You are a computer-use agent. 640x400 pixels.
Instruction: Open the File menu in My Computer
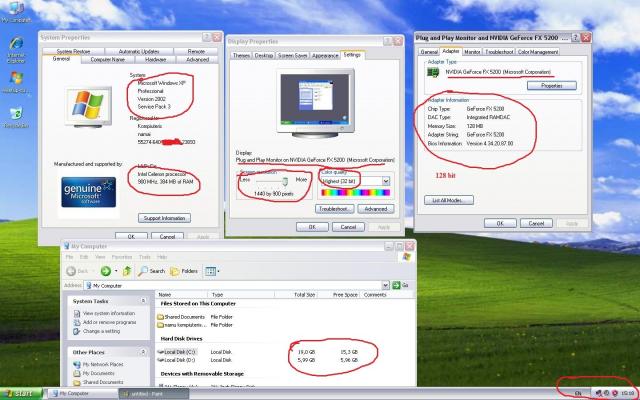[69, 257]
